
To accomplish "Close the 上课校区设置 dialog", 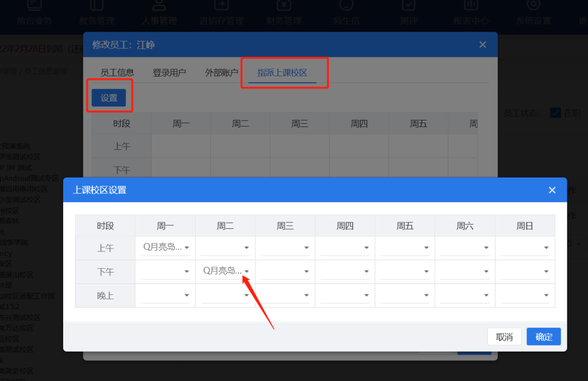I will point(552,190).
